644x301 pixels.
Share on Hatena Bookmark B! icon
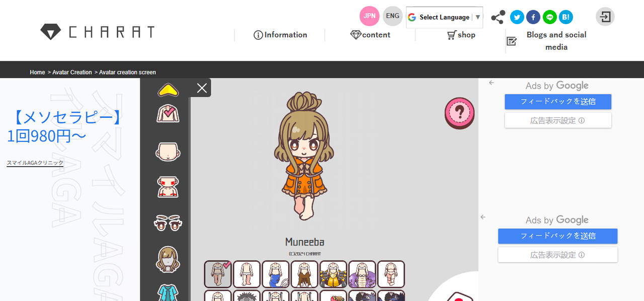coord(566,18)
